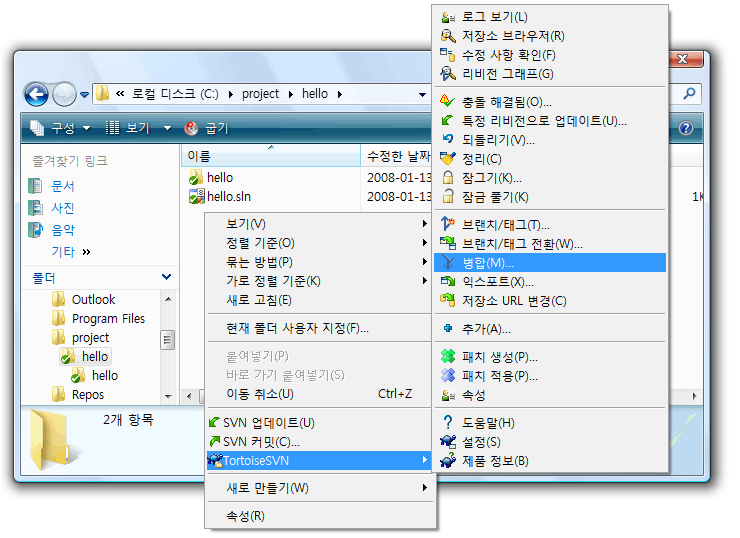Click the 브랜치/태그(T) icon

447,225
